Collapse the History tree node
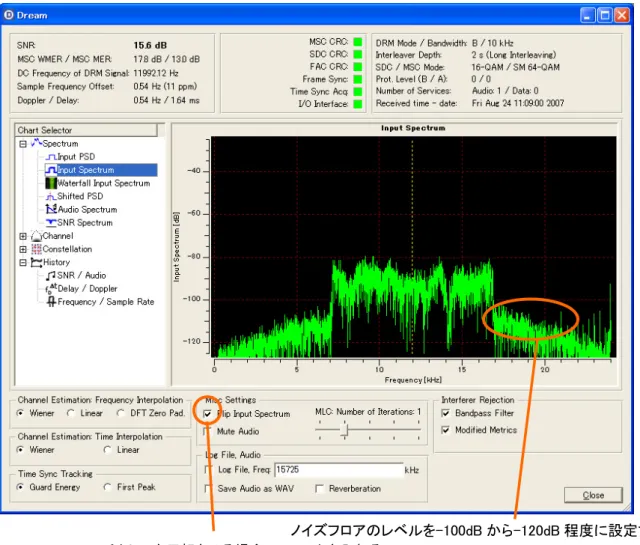640x545 pixels. tap(23, 262)
